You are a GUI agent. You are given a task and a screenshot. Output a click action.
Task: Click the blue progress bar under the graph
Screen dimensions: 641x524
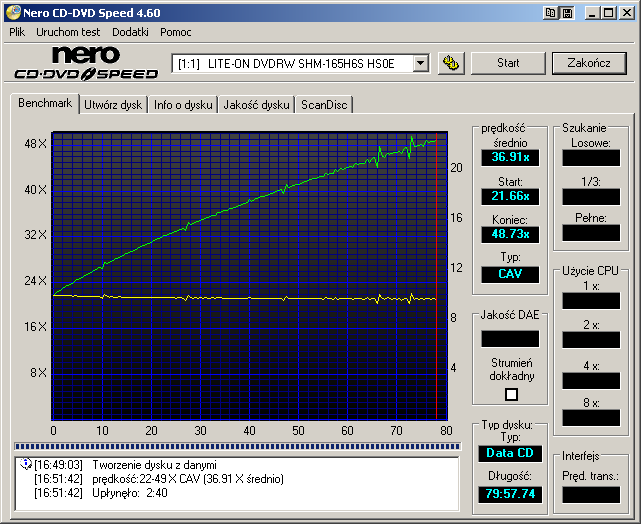238,446
